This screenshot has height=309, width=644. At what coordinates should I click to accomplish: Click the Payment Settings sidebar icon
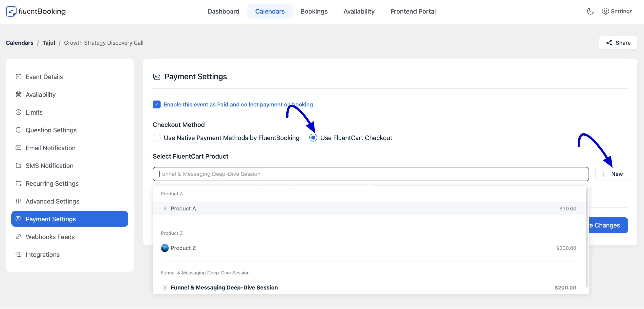click(18, 219)
